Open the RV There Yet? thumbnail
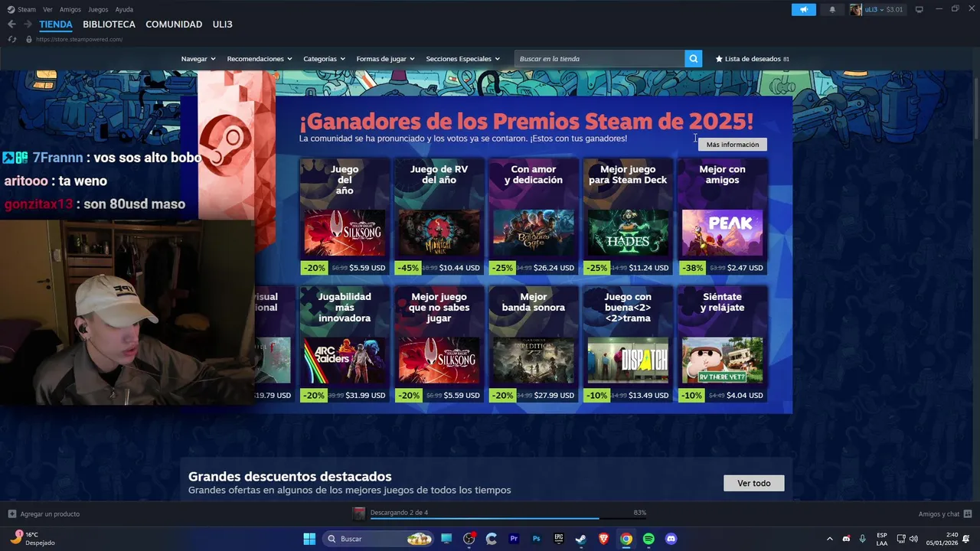 pyautogui.click(x=723, y=360)
